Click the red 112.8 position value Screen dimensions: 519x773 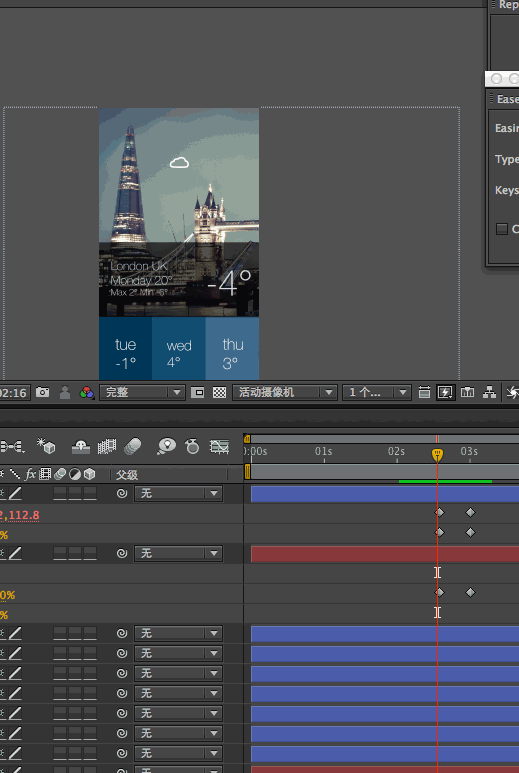[x=24, y=515]
